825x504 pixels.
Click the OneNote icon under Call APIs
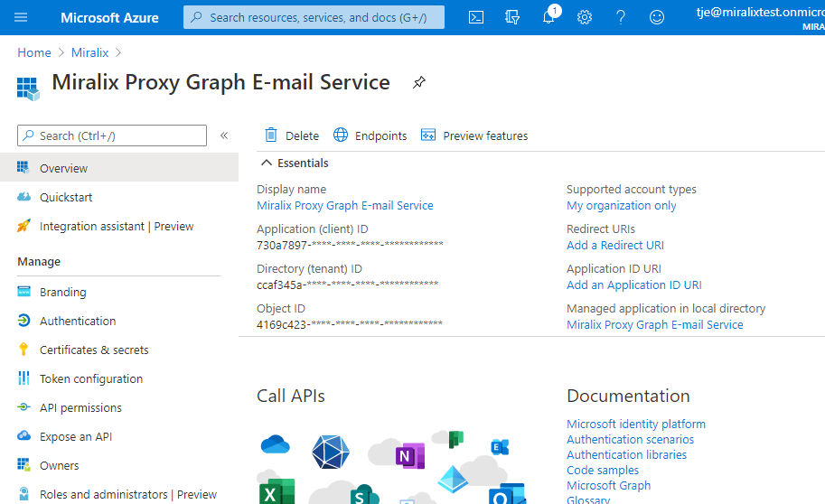[410, 456]
